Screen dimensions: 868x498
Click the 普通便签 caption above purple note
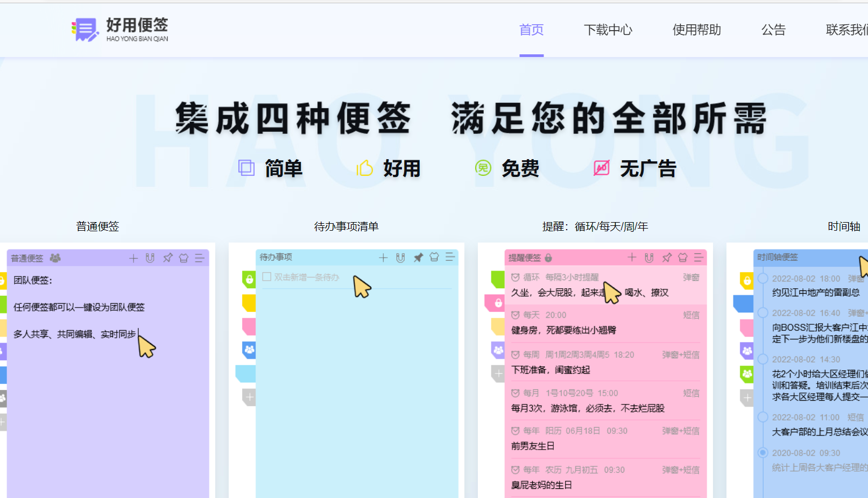pyautogui.click(x=97, y=226)
